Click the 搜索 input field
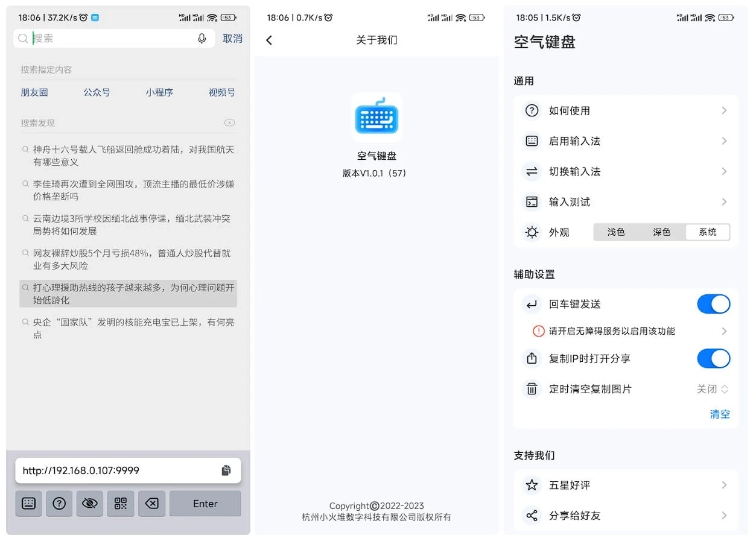This screenshot has width=756, height=544. tap(112, 39)
